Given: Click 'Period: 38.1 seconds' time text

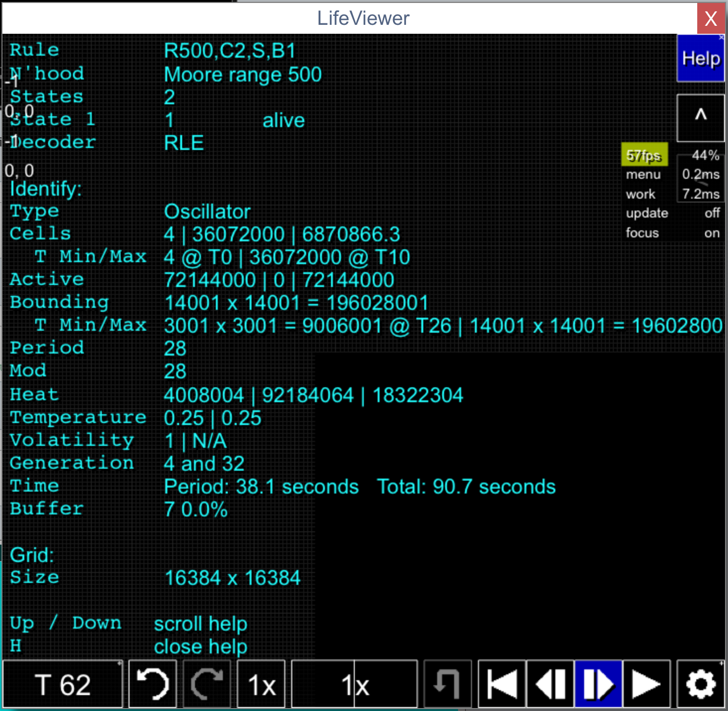Looking at the screenshot, I should (261, 487).
